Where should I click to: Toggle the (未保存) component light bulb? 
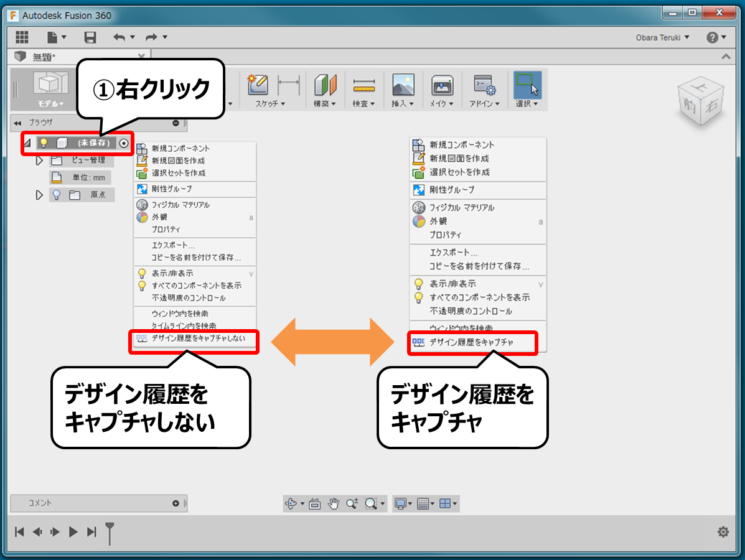tap(44, 142)
